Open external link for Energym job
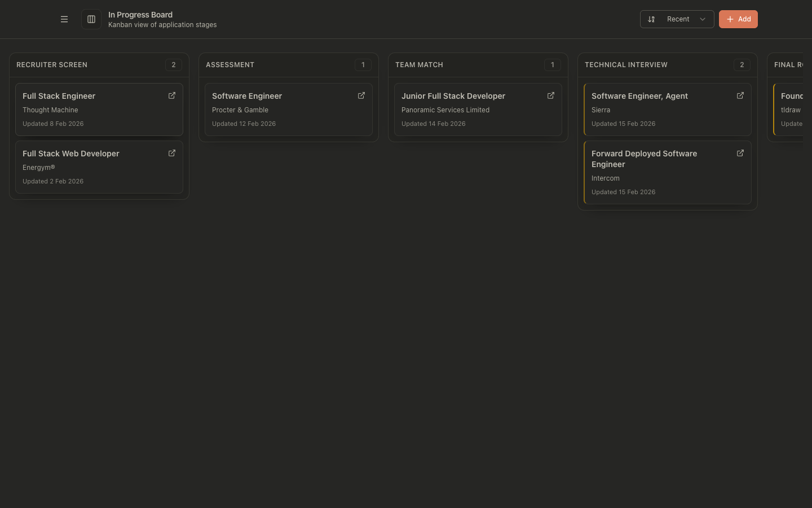The height and width of the screenshot is (508, 812). click(x=172, y=154)
